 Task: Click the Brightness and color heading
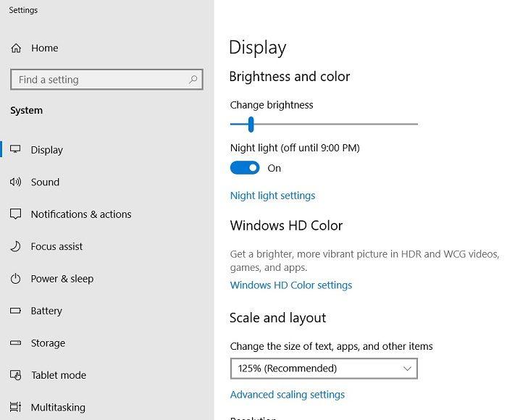coord(290,77)
